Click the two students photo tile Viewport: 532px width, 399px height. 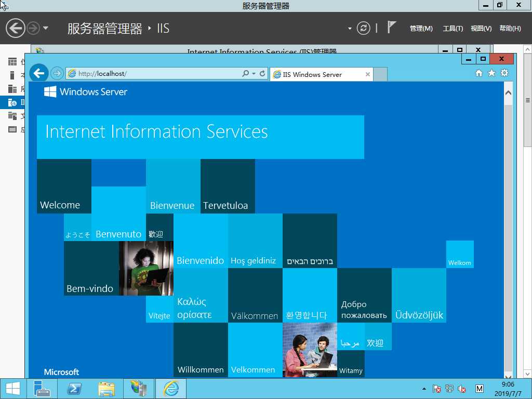[310, 350]
